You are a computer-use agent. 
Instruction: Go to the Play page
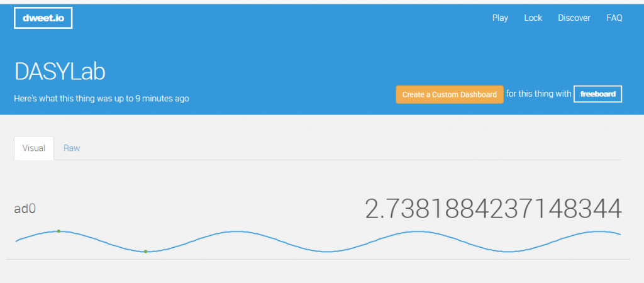point(500,18)
